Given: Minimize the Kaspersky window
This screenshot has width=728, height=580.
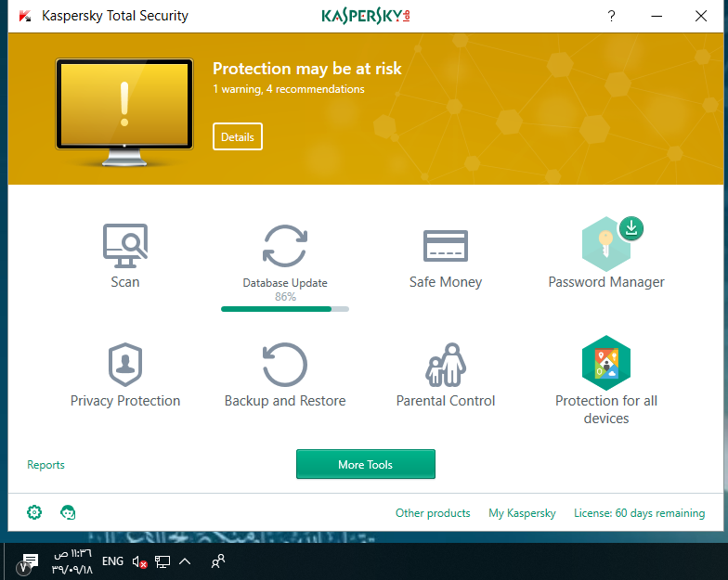Looking at the screenshot, I should [x=656, y=17].
